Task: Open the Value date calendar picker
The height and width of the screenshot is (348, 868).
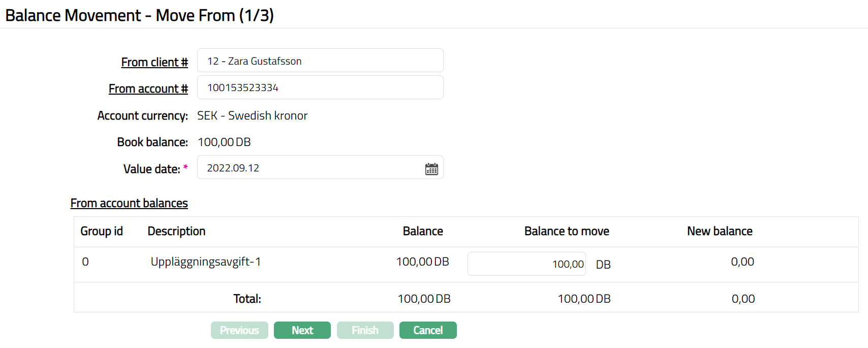Action: coord(431,169)
